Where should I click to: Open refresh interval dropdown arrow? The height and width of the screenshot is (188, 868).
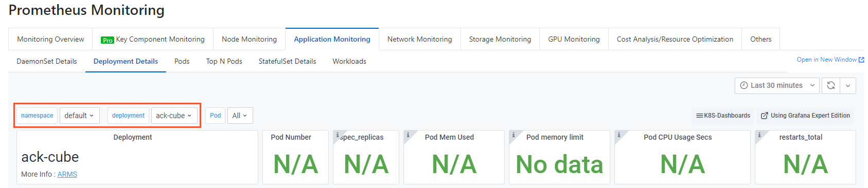pyautogui.click(x=848, y=86)
